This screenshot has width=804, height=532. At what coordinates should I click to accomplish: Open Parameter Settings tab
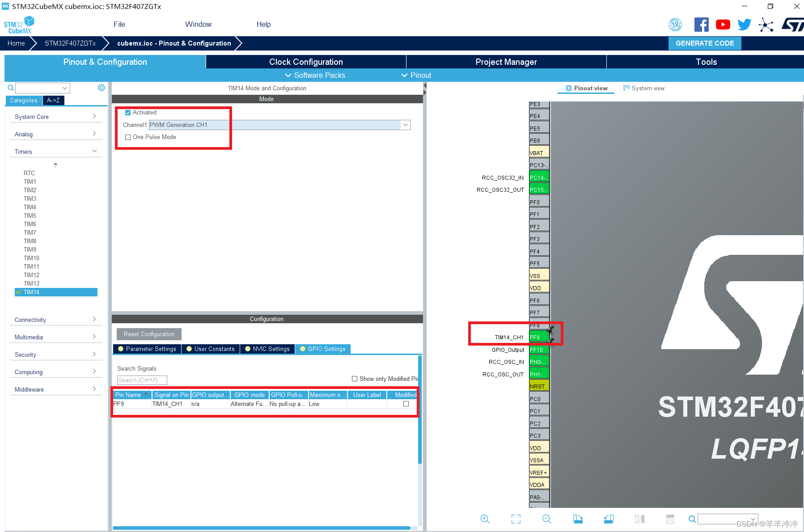[x=147, y=349]
